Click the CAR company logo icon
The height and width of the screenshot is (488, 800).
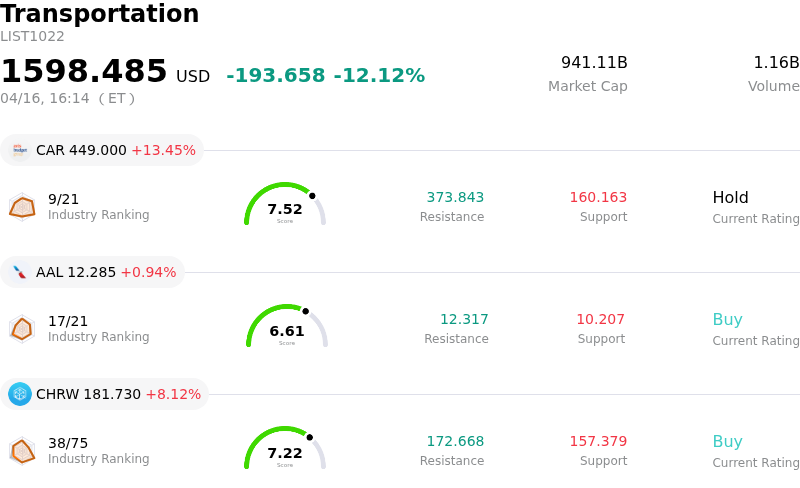[x=20, y=150]
